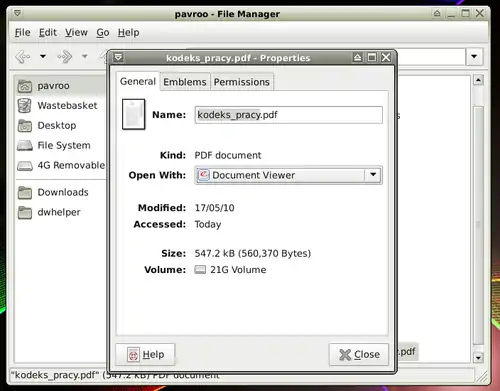Select the Desktop sidebar shortcut
500x391 pixels.
(60, 126)
